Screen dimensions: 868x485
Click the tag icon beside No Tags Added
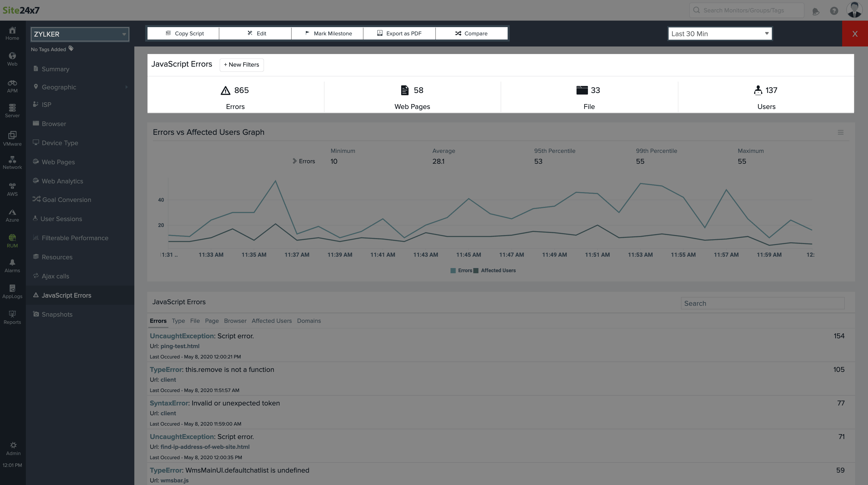[71, 49]
